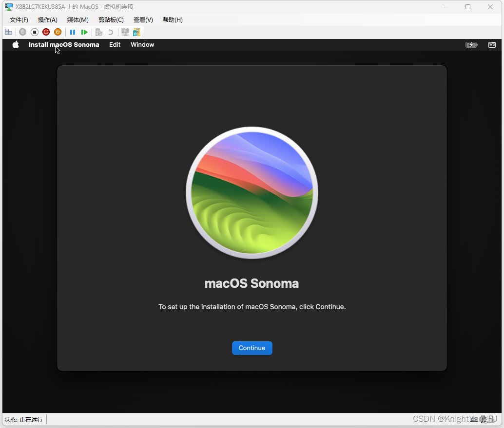Click the Enhanced session monitor icon
This screenshot has width=504, height=428.
pyautogui.click(x=125, y=32)
